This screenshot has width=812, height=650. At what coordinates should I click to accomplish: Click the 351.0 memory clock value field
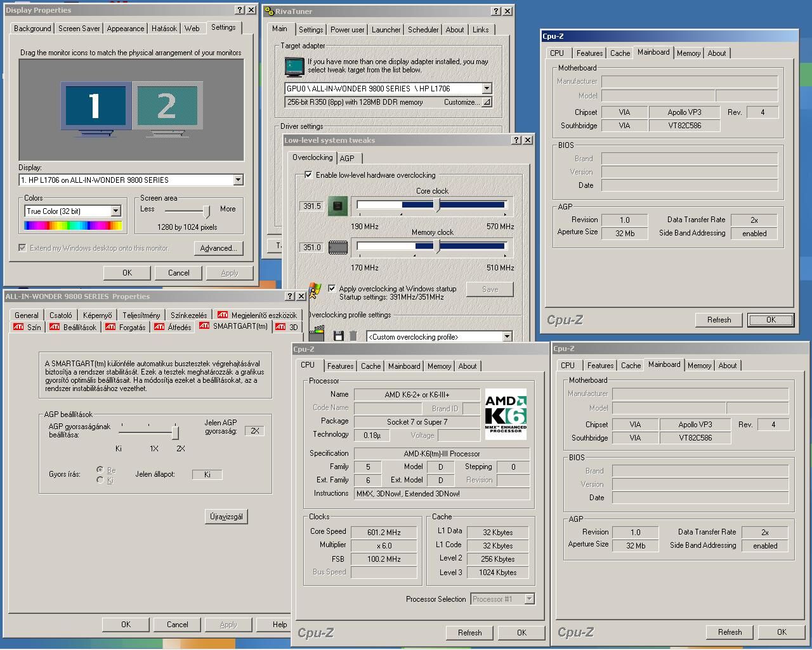point(311,248)
